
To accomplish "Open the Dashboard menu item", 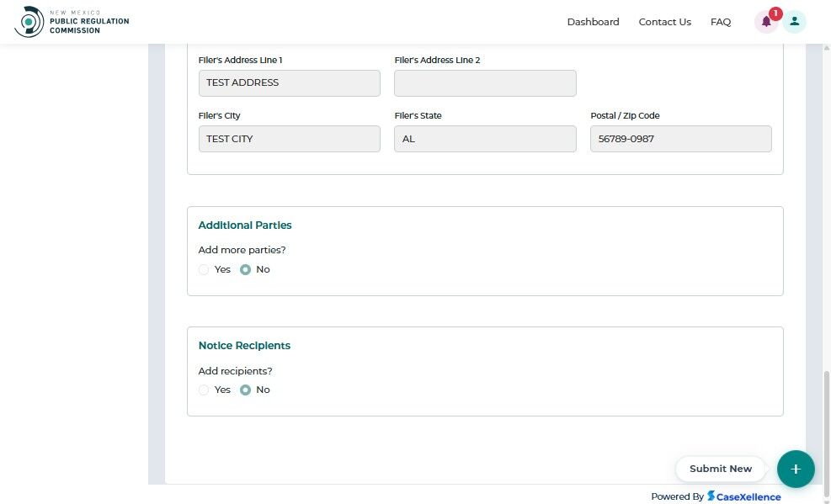I will coord(593,22).
